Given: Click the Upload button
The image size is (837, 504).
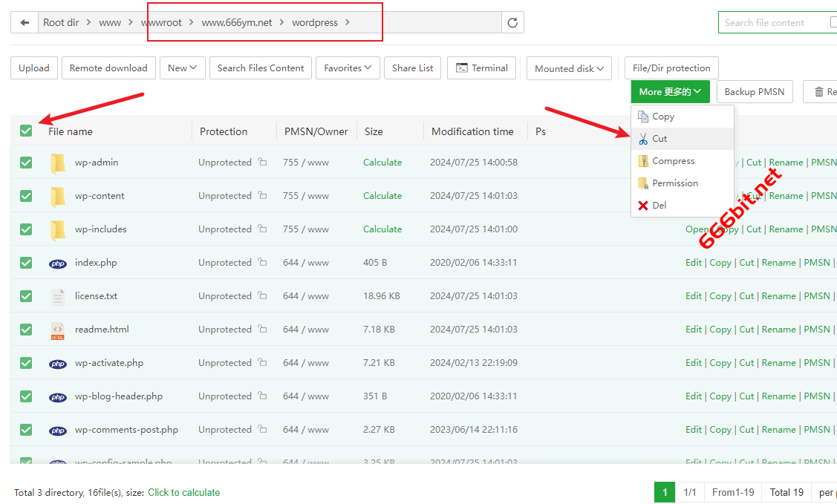Looking at the screenshot, I should tap(34, 68).
